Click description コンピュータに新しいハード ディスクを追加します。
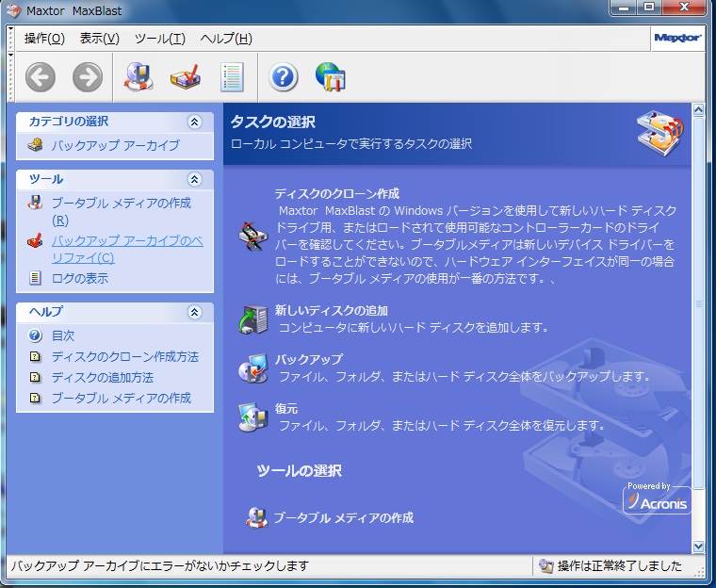 pyautogui.click(x=414, y=327)
